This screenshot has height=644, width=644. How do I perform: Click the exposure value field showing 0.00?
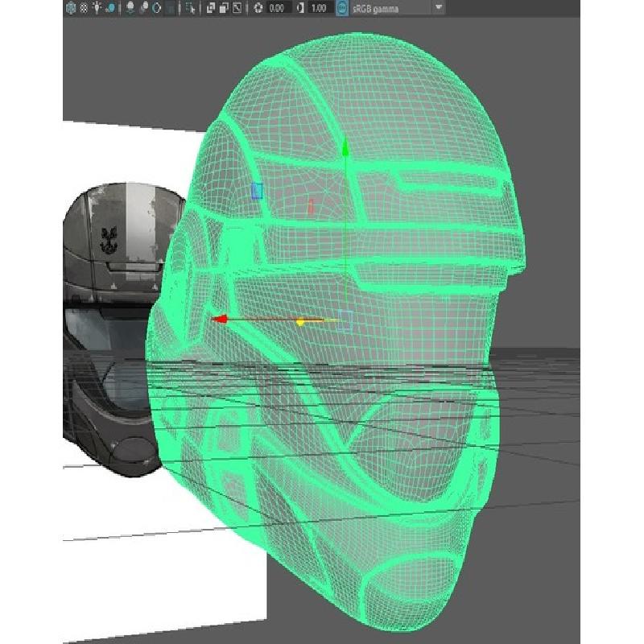coord(277,8)
